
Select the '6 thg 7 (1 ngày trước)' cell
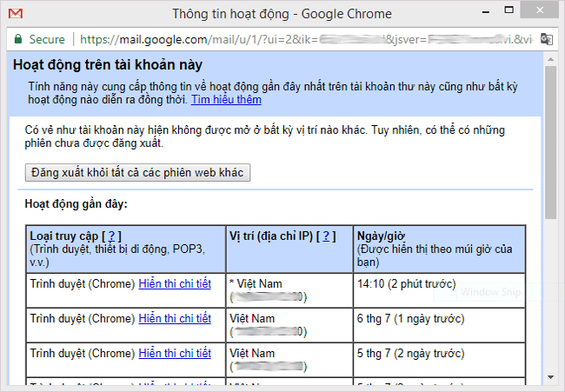tap(439, 325)
